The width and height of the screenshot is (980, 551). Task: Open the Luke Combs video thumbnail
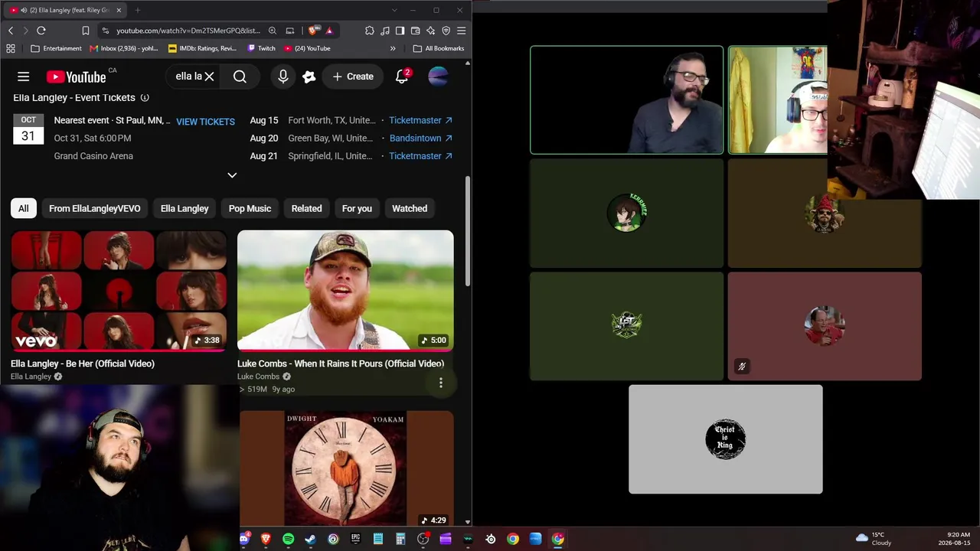click(x=345, y=291)
